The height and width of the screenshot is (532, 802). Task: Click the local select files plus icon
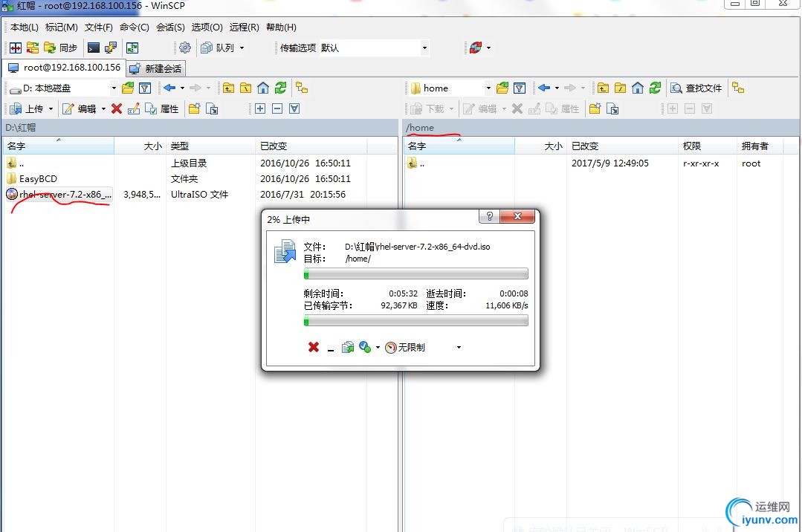point(260,108)
